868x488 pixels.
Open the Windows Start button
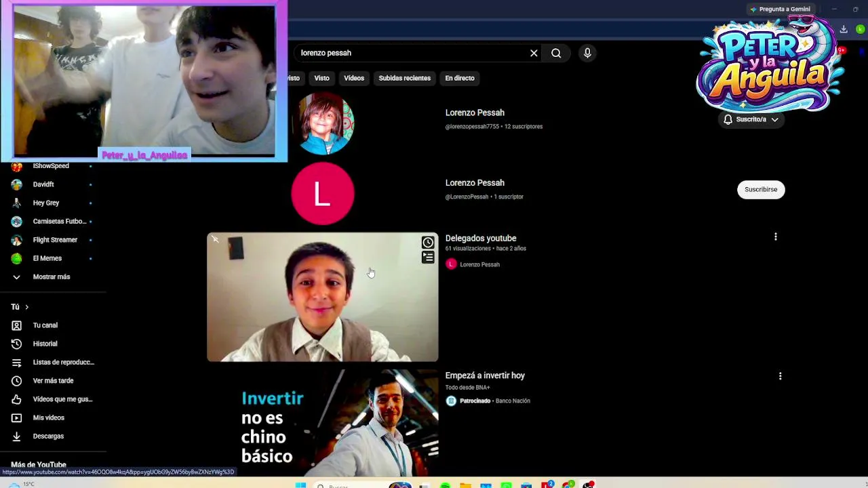pos(301,485)
